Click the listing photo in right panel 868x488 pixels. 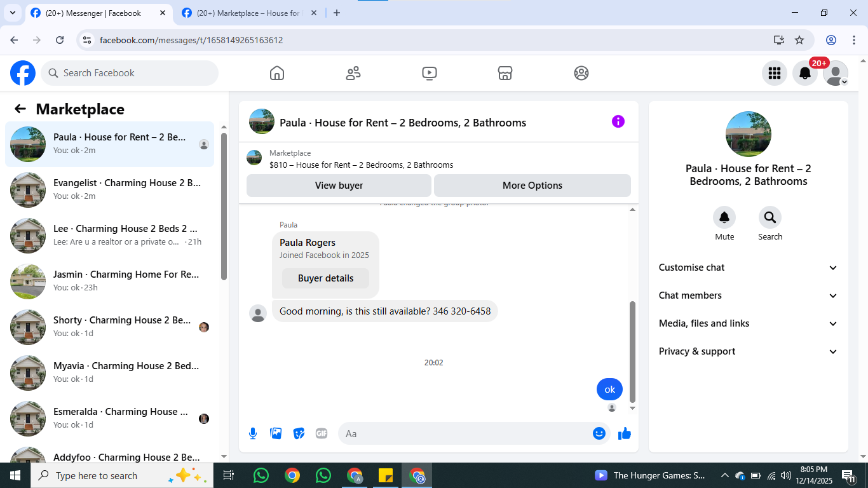tap(749, 134)
